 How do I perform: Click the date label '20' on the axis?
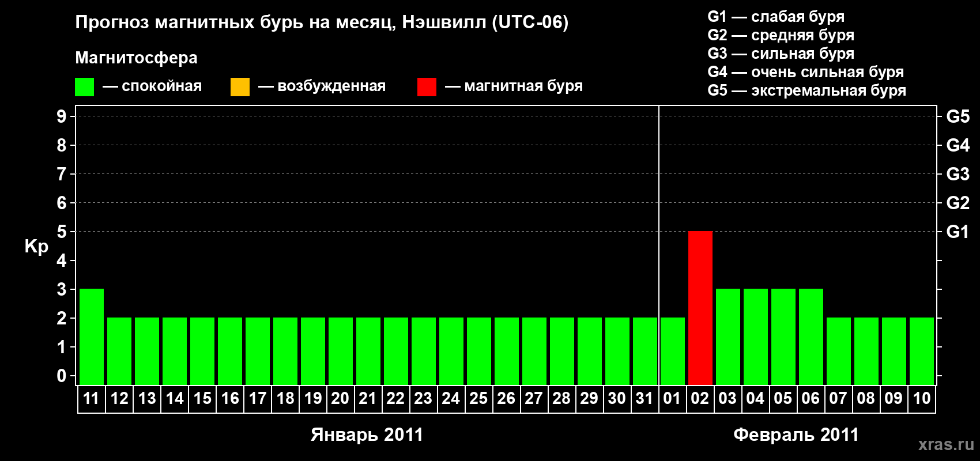tap(341, 398)
